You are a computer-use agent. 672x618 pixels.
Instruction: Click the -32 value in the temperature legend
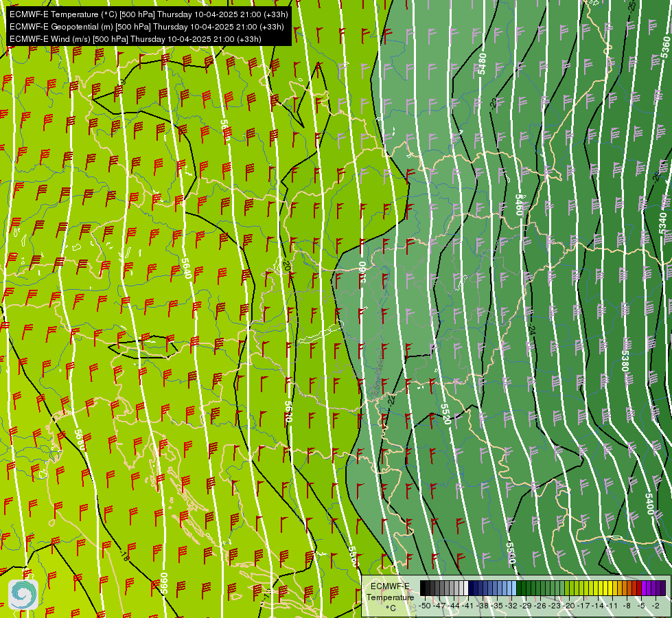511,606
